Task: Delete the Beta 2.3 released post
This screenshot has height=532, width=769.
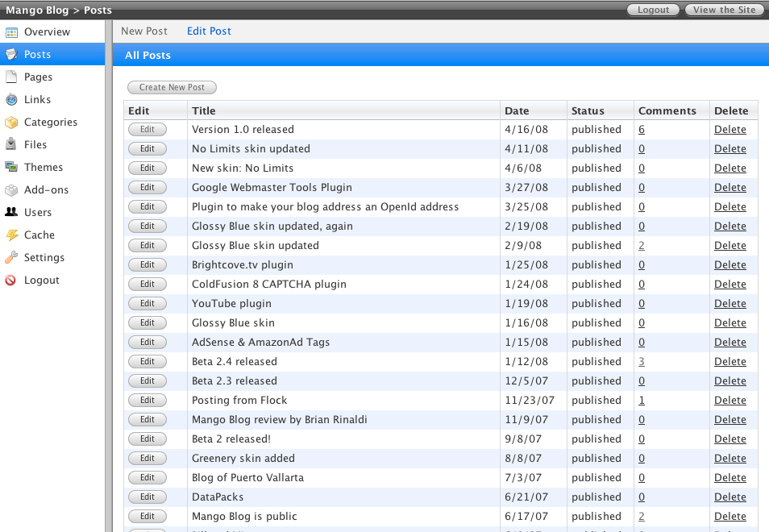Action: tap(730, 381)
